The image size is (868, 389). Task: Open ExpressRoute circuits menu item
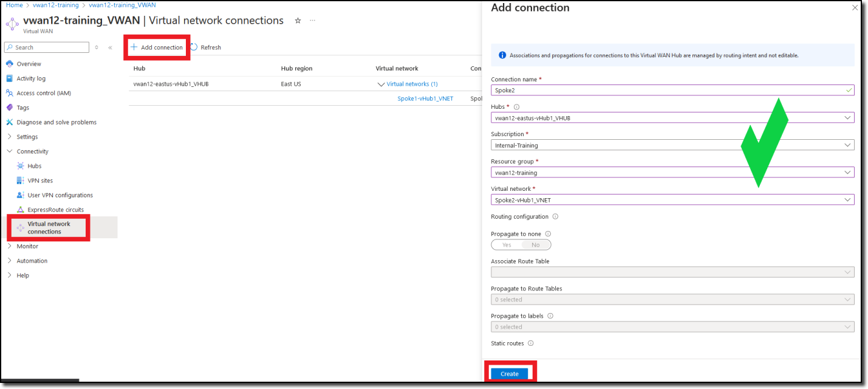(x=56, y=210)
